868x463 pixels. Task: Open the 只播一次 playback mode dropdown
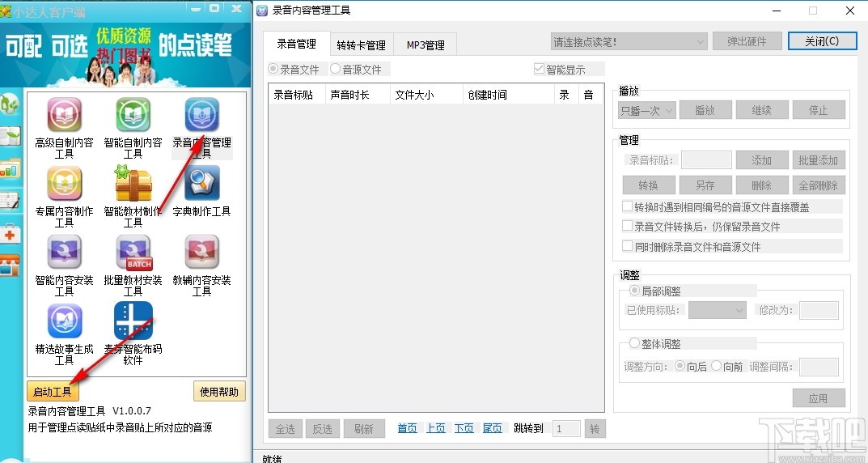pyautogui.click(x=646, y=110)
